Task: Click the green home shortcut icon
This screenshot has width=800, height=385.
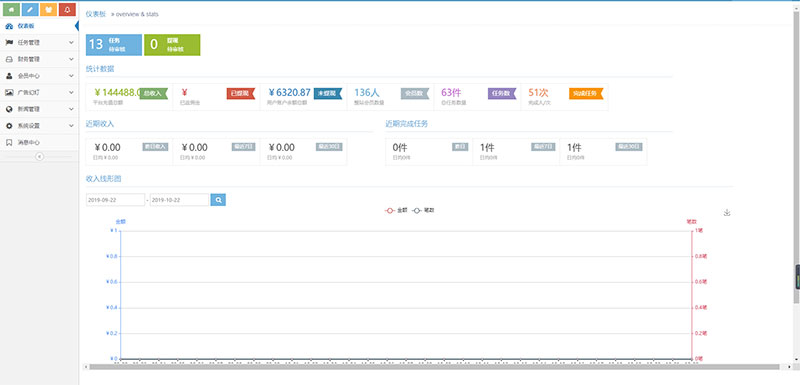Action: [x=12, y=9]
